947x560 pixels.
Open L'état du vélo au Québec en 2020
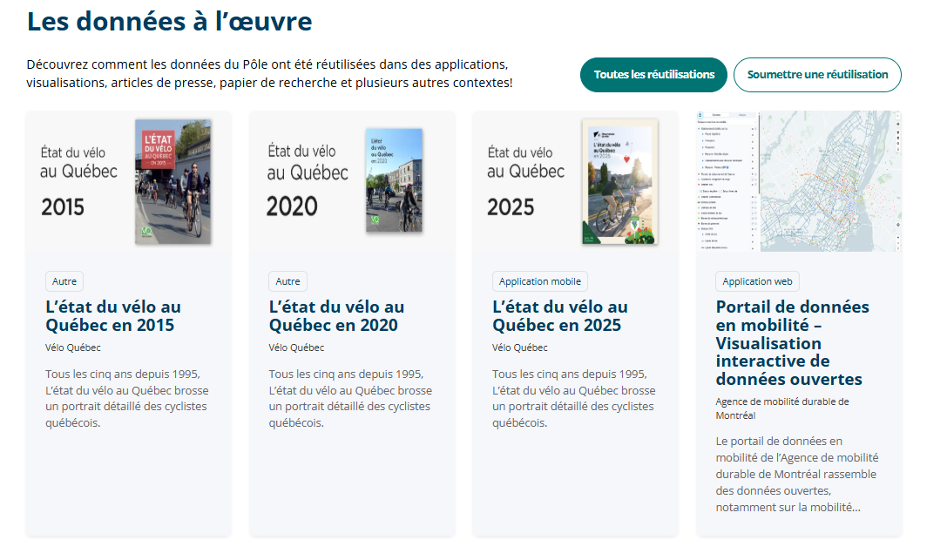(336, 316)
